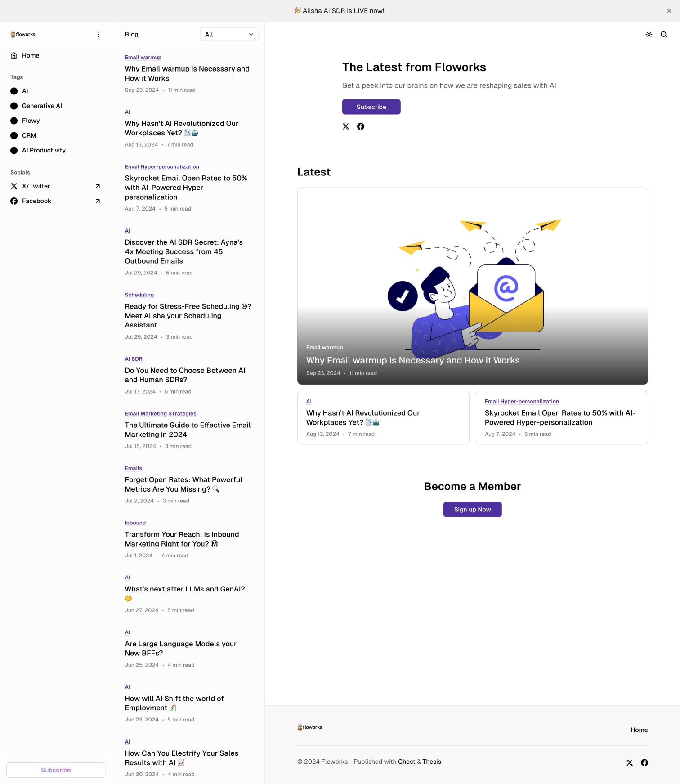Click the Inbound tag label
Image resolution: width=680 pixels, height=784 pixels.
click(135, 523)
